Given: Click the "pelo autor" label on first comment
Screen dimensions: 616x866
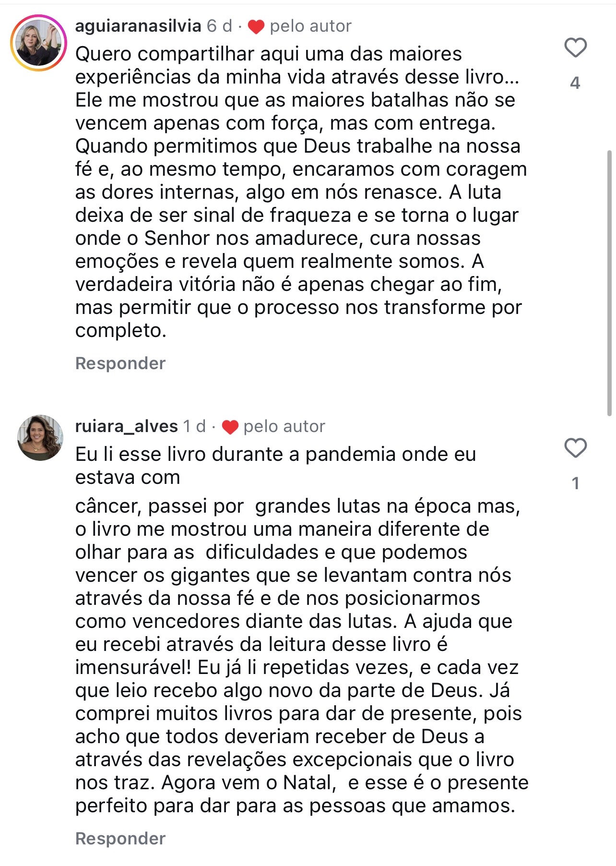Looking at the screenshot, I should [x=310, y=26].
